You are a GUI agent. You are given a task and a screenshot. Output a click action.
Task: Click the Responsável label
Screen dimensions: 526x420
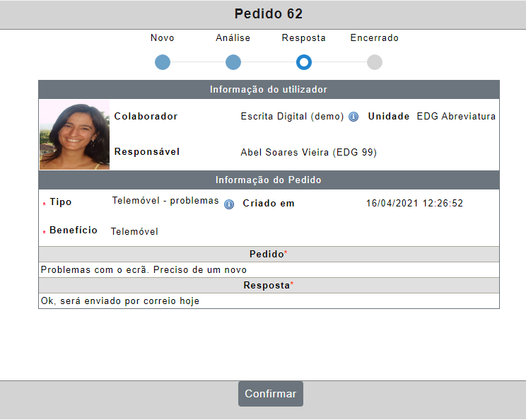pos(147,151)
